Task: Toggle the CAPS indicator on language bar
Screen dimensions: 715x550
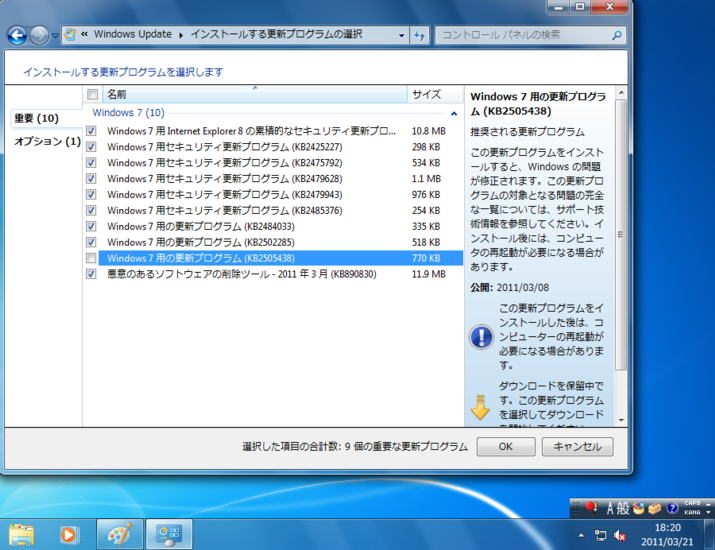Action: coord(692,503)
